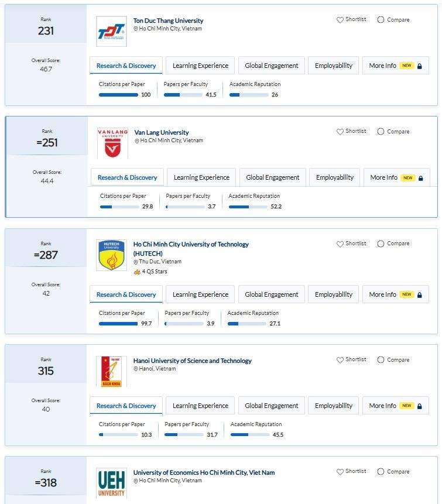Click the heart Shortlist icon for Ton Duc Thang
This screenshot has height=504, width=442.
340,20
